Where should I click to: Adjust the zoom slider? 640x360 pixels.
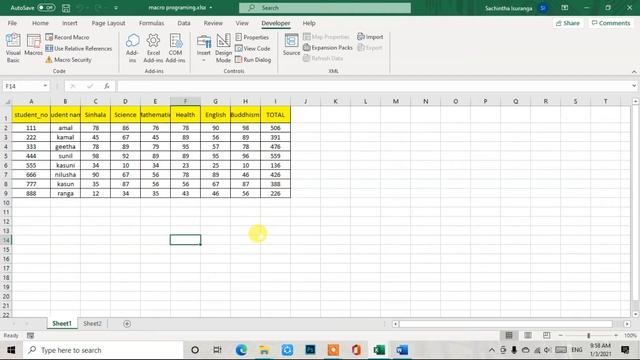point(589,335)
